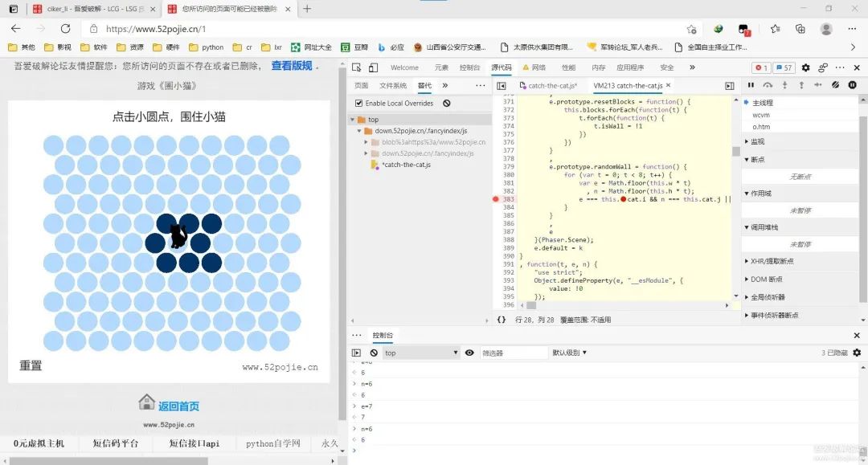868x465 pixels.
Task: Create live expression with eye icon
Action: (469, 353)
